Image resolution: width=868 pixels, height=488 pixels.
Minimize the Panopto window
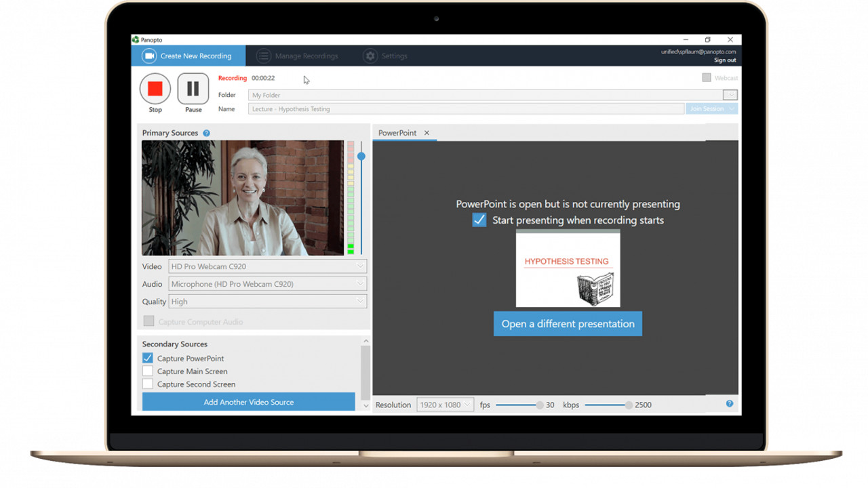(686, 40)
